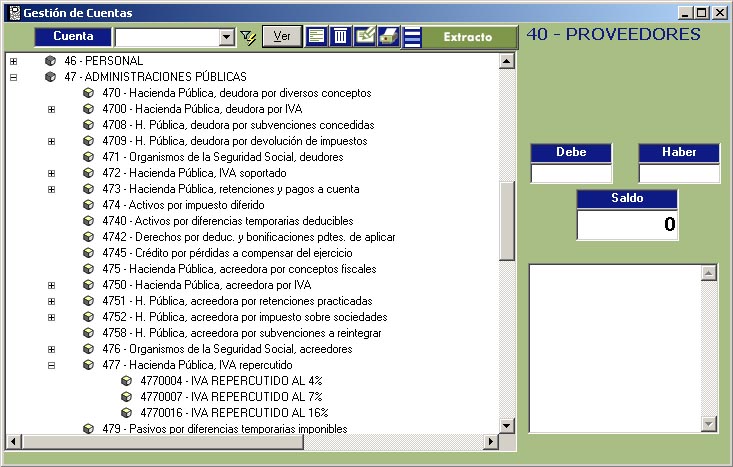Click the cube icon of account 470
The height and width of the screenshot is (467, 733).
click(x=88, y=93)
